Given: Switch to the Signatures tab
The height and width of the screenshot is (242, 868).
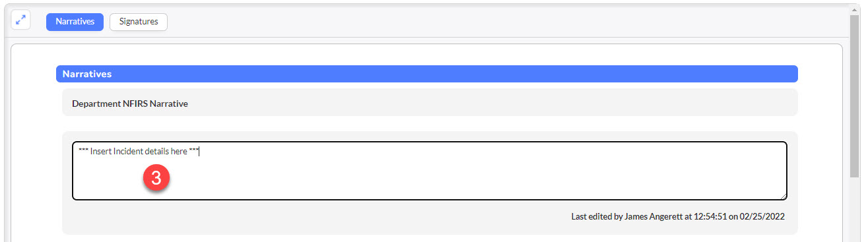Looking at the screenshot, I should (x=139, y=22).
